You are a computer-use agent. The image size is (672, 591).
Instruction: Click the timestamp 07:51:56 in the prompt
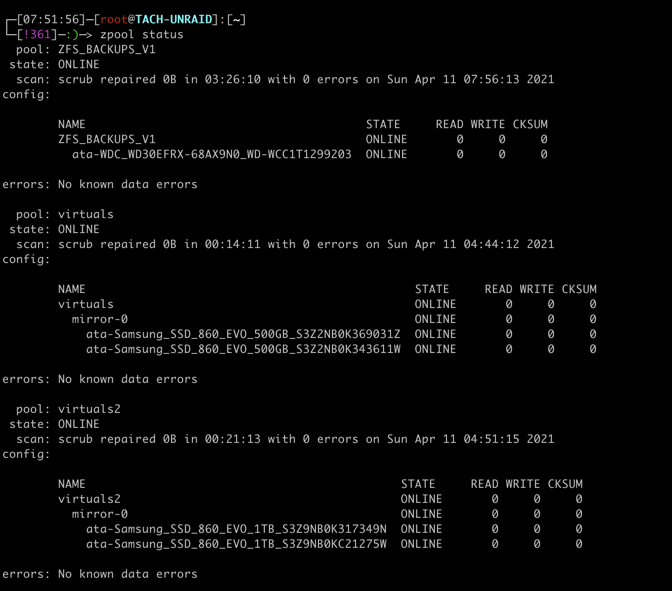pos(51,20)
